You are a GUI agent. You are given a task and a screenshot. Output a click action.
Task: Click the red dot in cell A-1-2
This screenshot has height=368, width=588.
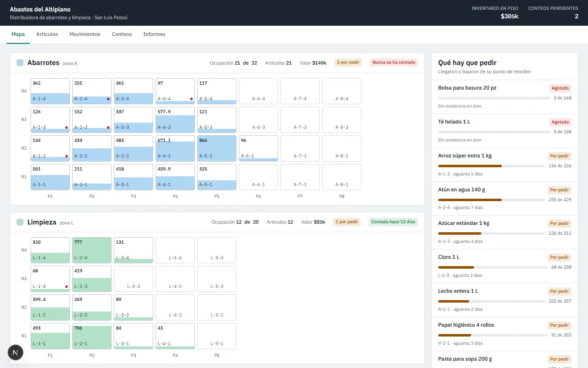pyautogui.click(x=67, y=156)
